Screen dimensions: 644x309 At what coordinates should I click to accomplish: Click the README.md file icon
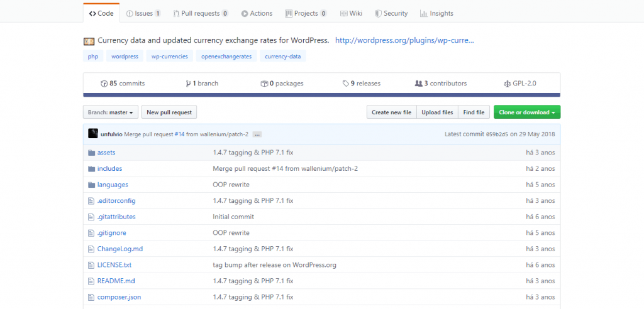[91, 281]
